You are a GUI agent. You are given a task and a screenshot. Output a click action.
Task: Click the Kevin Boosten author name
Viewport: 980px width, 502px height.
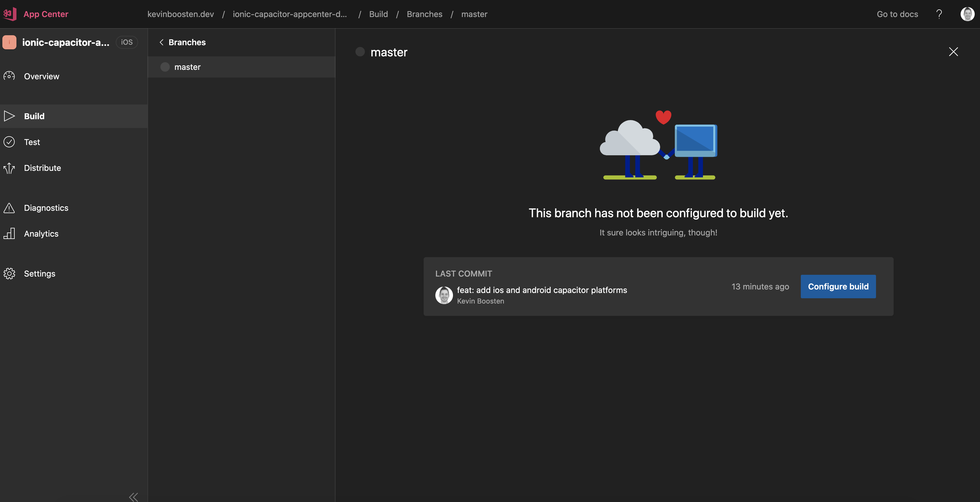[481, 301]
